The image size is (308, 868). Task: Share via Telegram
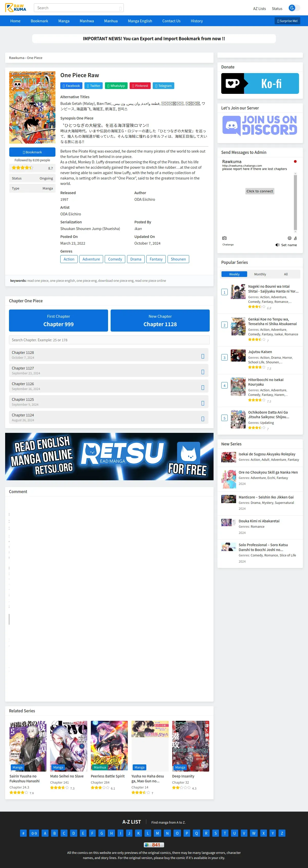pos(163,86)
